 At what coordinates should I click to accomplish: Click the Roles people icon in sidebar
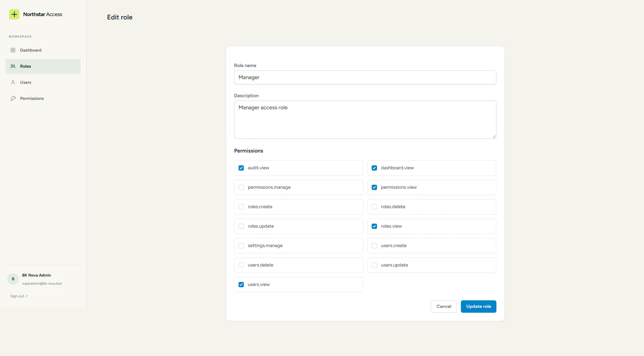click(13, 66)
